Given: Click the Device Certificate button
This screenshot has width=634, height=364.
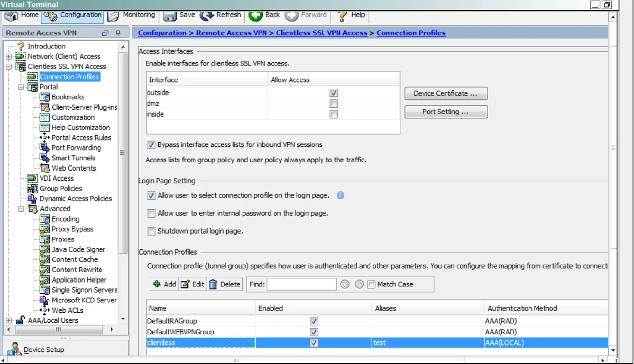Looking at the screenshot, I should (x=446, y=94).
